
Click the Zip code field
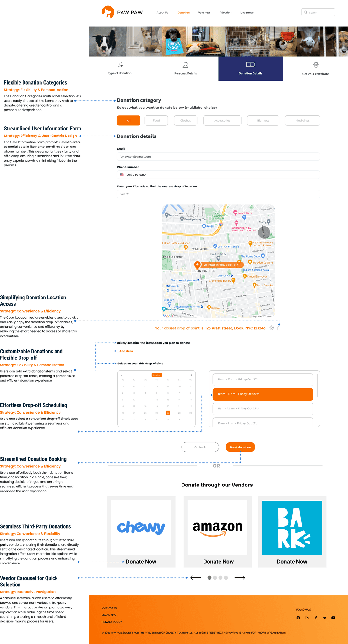tap(219, 194)
